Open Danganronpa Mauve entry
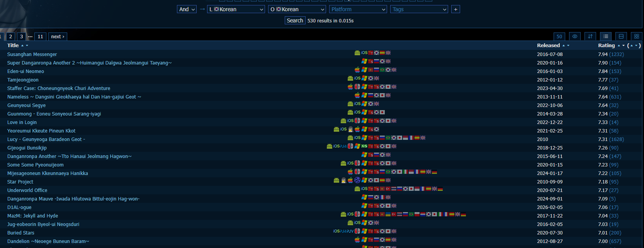Image resolution: width=644 pixels, height=248 pixels. click(x=73, y=199)
